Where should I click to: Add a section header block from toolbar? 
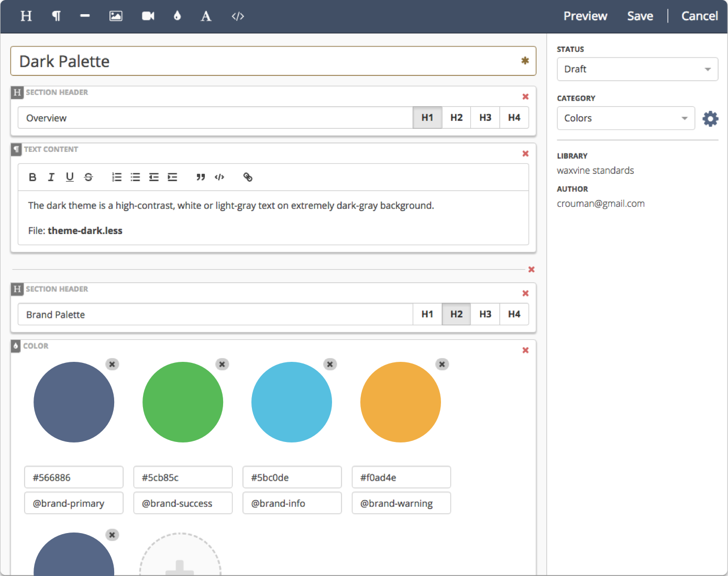[26, 16]
